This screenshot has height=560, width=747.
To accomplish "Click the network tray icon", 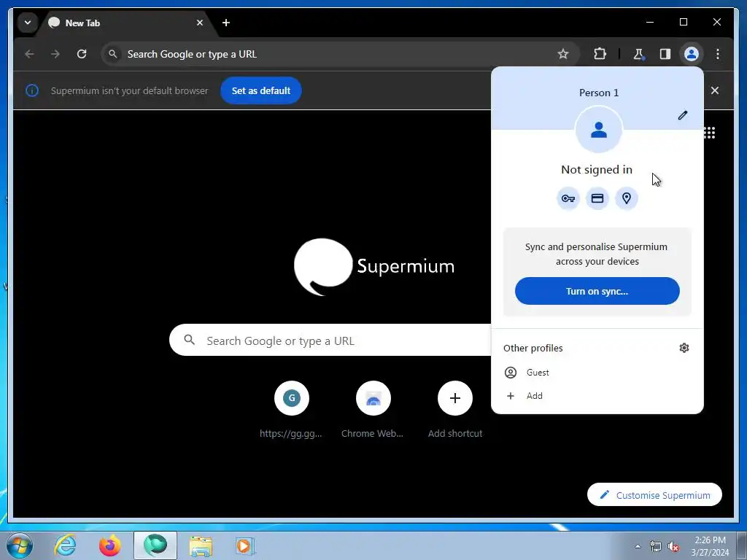I will (x=656, y=546).
